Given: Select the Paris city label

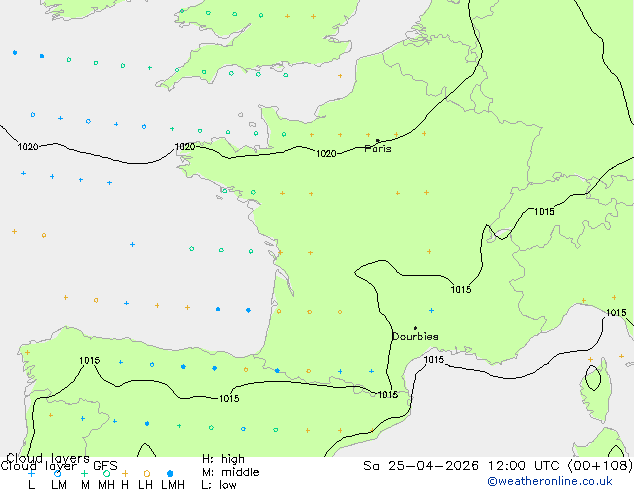Looking at the screenshot, I should pos(378,149).
